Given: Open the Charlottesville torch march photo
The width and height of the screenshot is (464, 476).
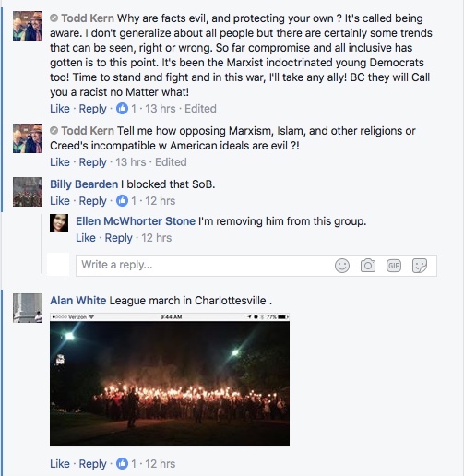Looking at the screenshot, I should pyautogui.click(x=170, y=379).
